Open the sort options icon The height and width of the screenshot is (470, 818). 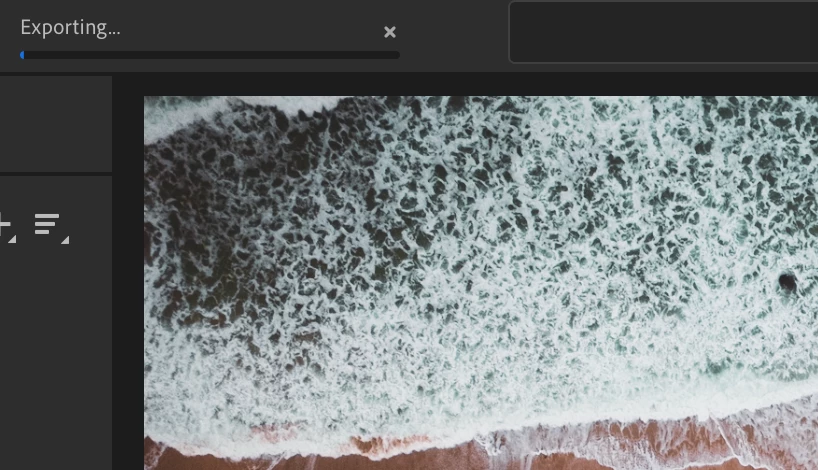[51, 227]
